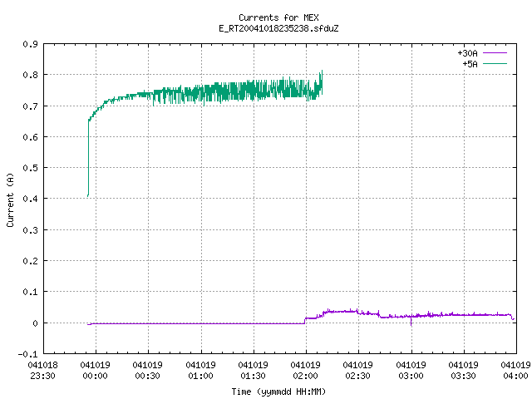
Task: Click the green +5A curve's steep initial rise
Action: click(x=89, y=158)
